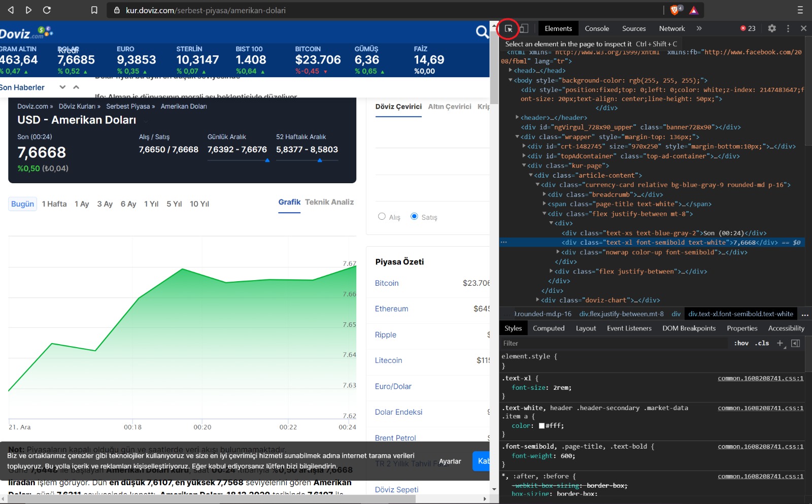Show more DevTools tabs chevron
Screen dimensions: 812x504
point(699,28)
